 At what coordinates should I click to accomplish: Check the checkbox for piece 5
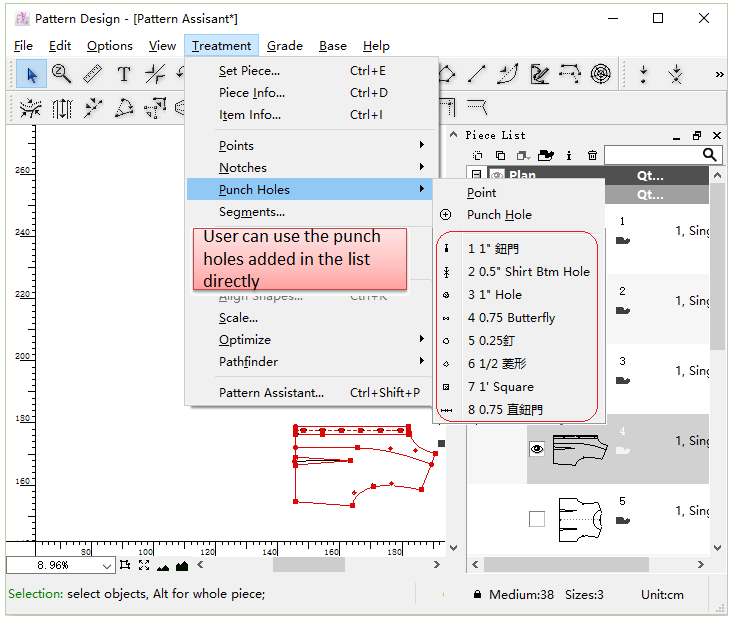[x=537, y=519]
